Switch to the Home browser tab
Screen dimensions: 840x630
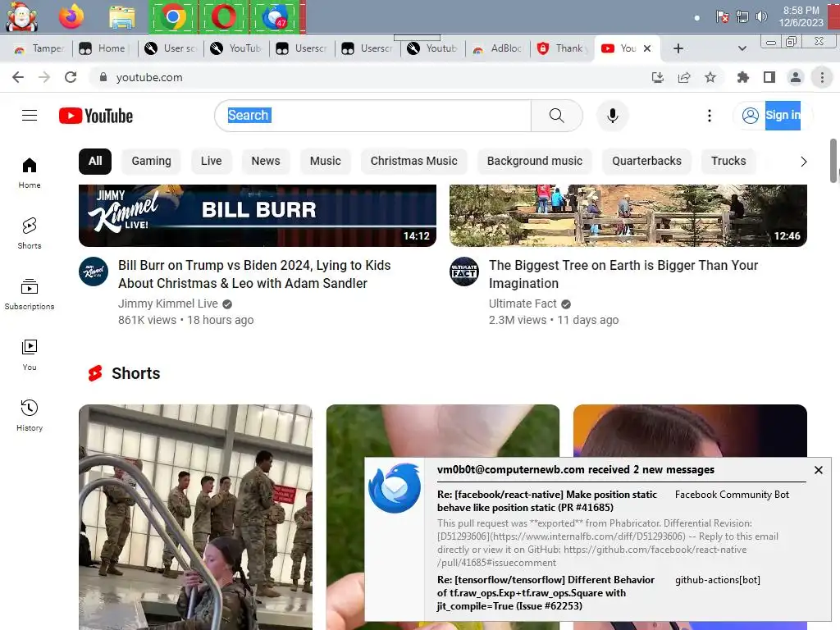click(104, 48)
